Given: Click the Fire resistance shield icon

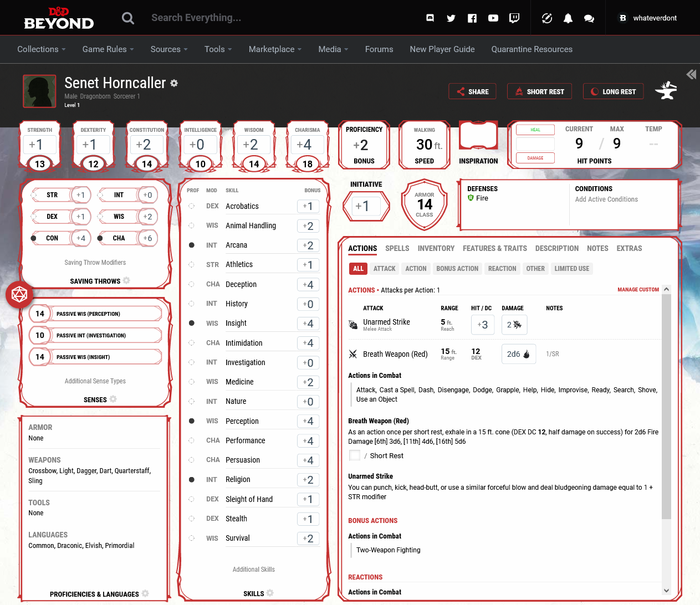Looking at the screenshot, I should [x=471, y=198].
